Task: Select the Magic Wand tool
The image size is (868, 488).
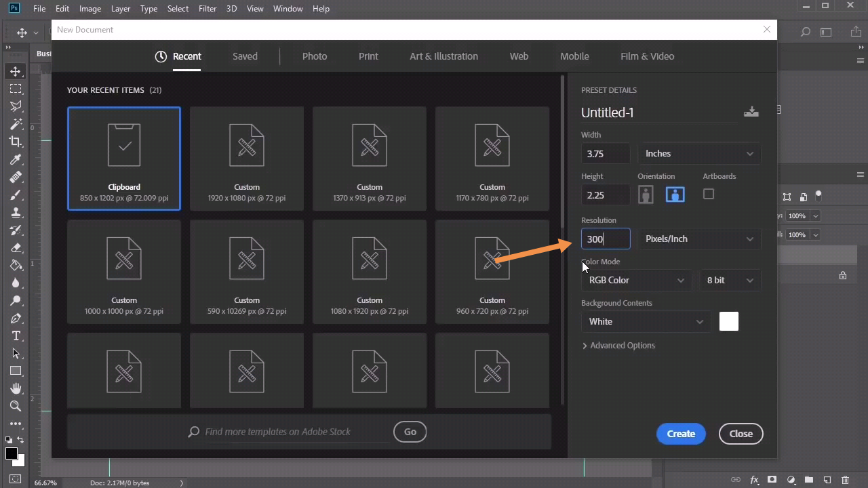Action: click(x=16, y=124)
